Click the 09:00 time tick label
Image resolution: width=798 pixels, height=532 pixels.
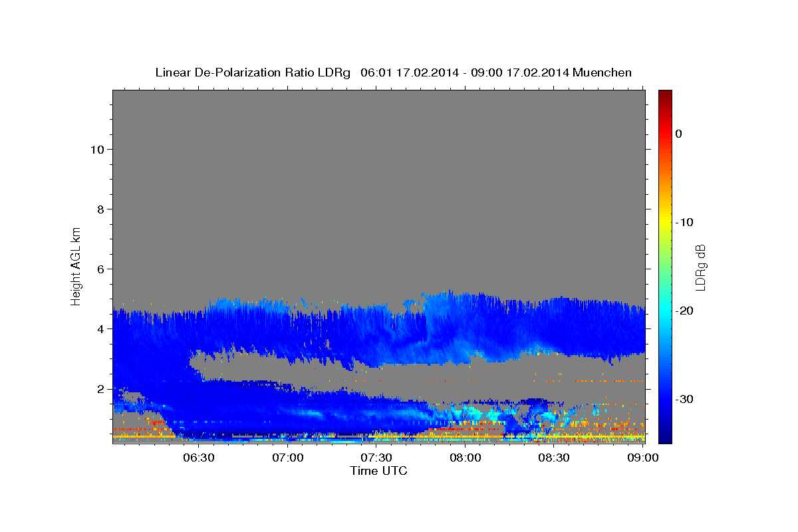pos(643,458)
